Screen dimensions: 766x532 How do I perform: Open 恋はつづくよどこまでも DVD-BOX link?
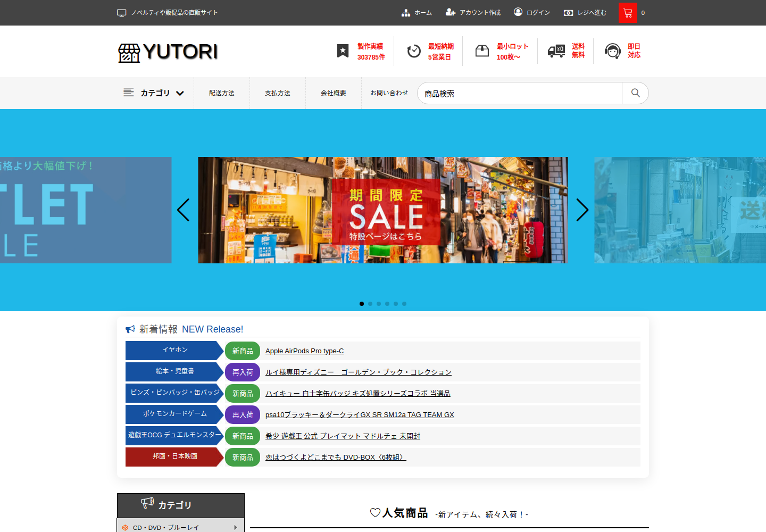(x=336, y=458)
